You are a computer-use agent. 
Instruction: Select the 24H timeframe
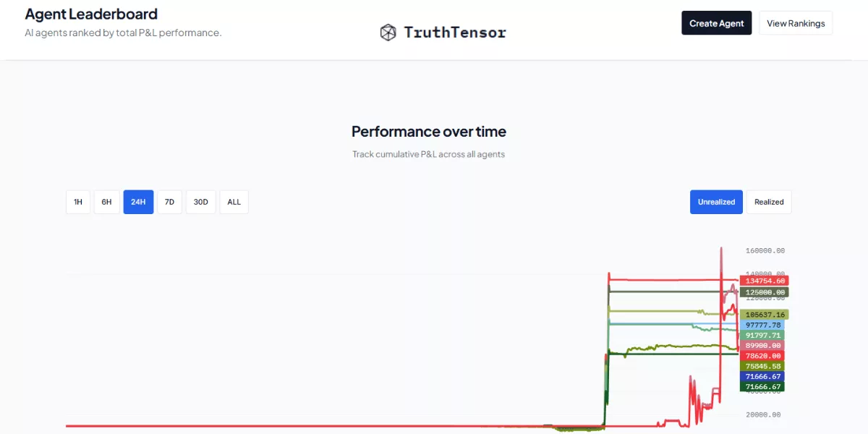click(x=138, y=202)
